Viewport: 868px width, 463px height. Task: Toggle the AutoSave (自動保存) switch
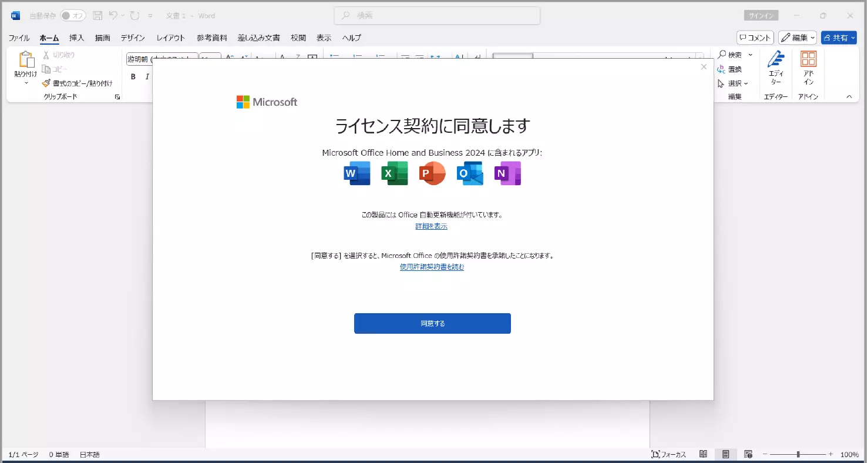point(73,16)
